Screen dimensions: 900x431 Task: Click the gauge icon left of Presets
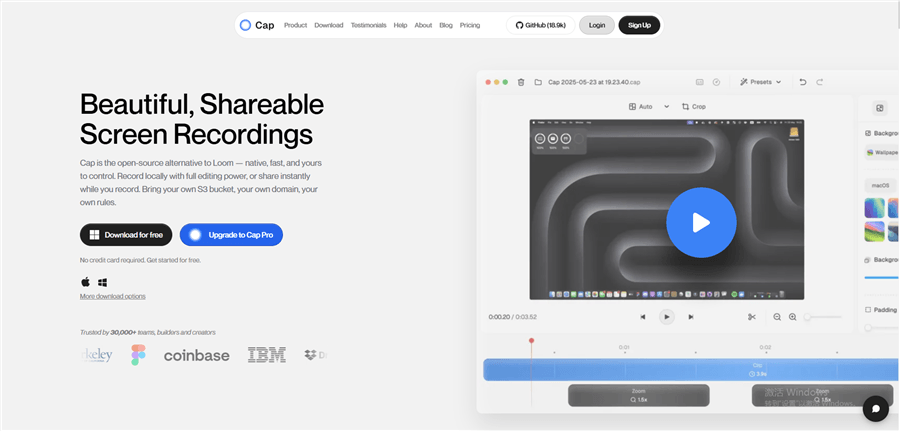tap(716, 82)
